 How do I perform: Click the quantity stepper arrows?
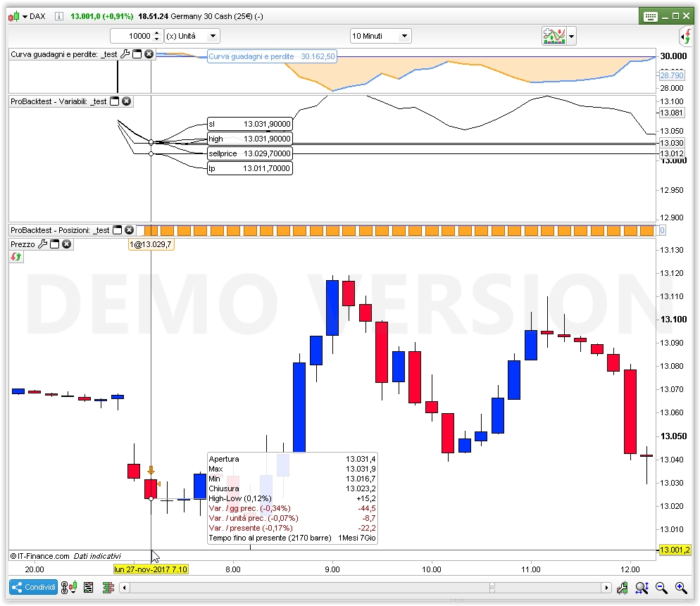pyautogui.click(x=157, y=36)
